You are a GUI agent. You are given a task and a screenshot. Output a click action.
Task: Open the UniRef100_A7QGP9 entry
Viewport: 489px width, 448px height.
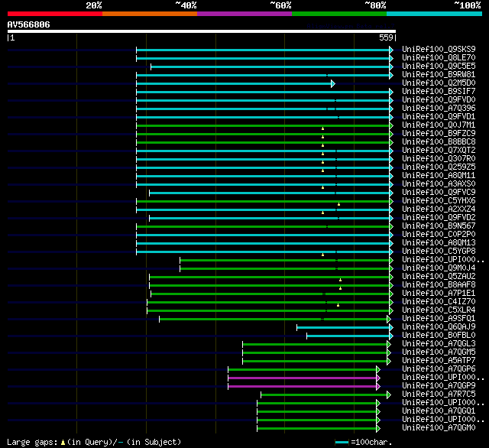click(x=439, y=386)
